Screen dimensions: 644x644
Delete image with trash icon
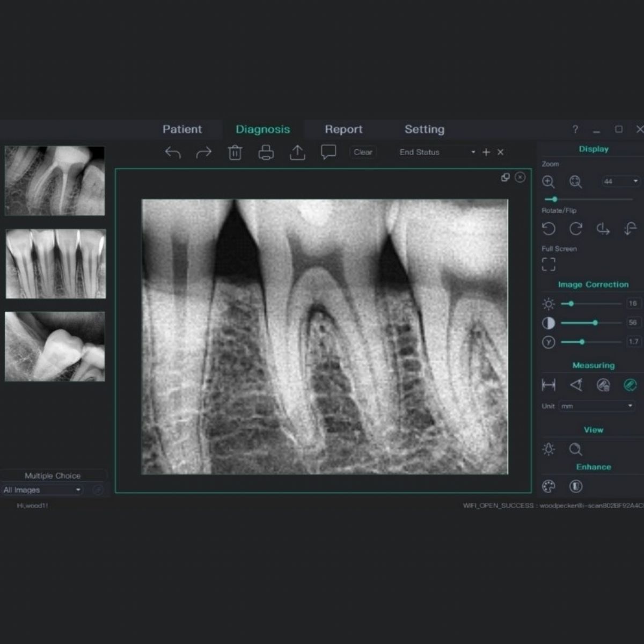pos(235,153)
